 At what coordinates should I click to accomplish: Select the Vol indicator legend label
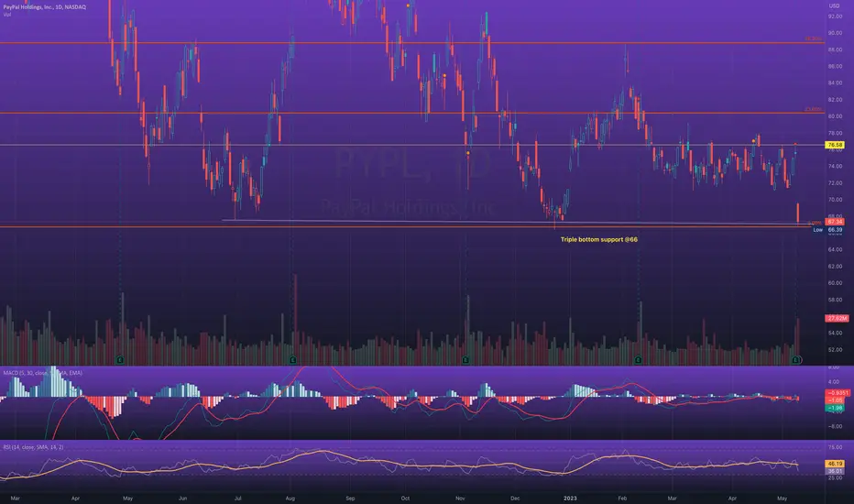[7, 15]
